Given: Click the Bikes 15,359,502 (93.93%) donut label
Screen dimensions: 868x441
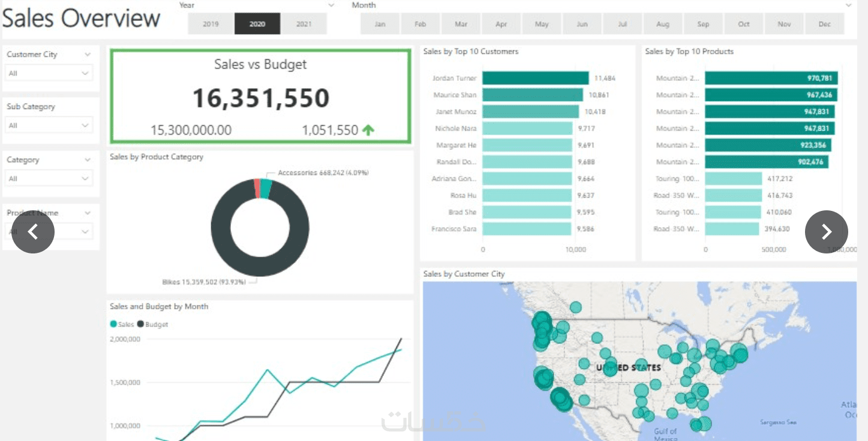Looking at the screenshot, I should [204, 282].
